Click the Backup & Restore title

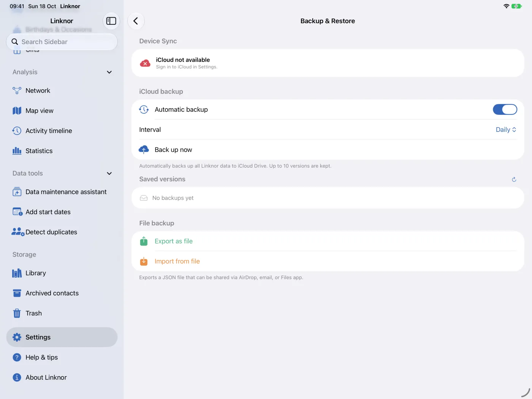(x=328, y=21)
